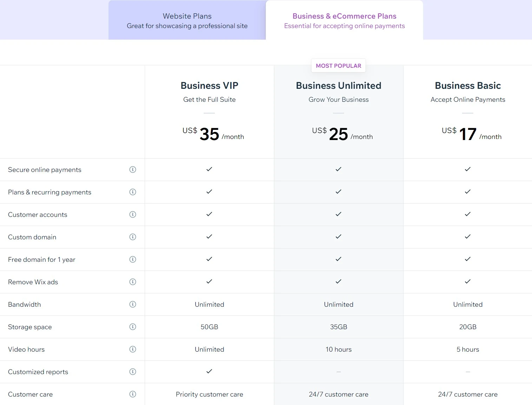Select the Business & eCommerce Plans tab
Image resolution: width=532 pixels, height=405 pixels.
pyautogui.click(x=344, y=20)
